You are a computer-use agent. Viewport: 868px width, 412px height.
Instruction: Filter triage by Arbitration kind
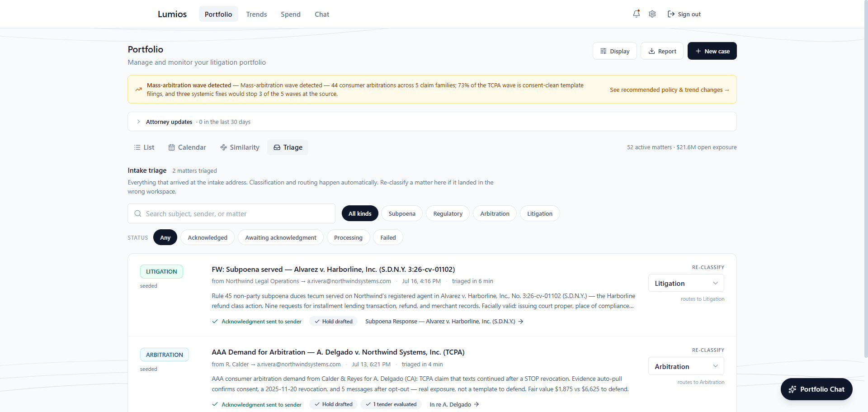tap(495, 213)
